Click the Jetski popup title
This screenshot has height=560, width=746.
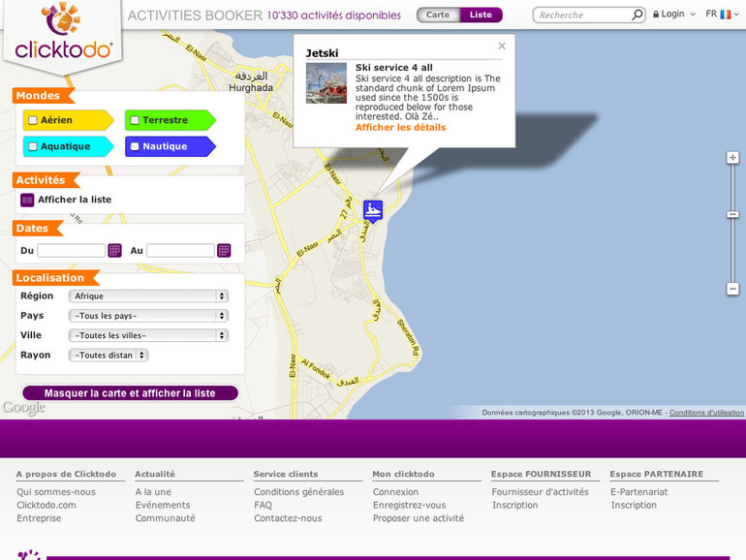pos(322,53)
